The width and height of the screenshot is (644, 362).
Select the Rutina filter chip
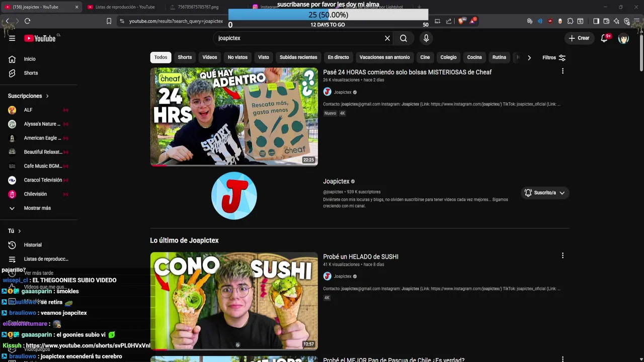(499, 57)
